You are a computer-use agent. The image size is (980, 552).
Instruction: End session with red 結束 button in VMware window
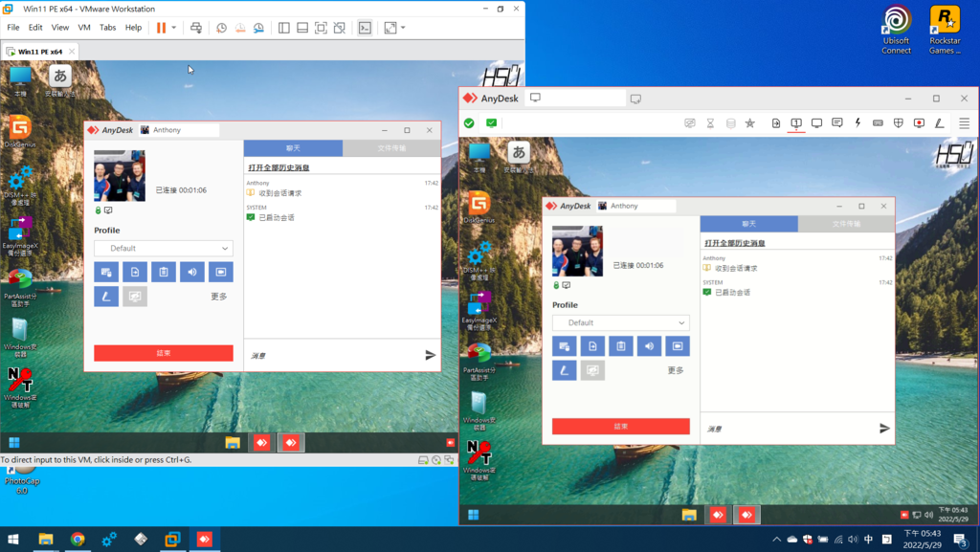point(164,353)
